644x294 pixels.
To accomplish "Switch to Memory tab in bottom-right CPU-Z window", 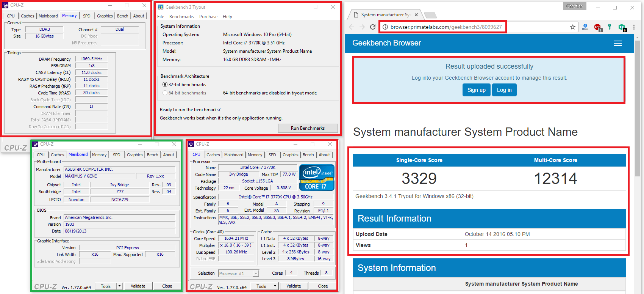I will 255,155.
